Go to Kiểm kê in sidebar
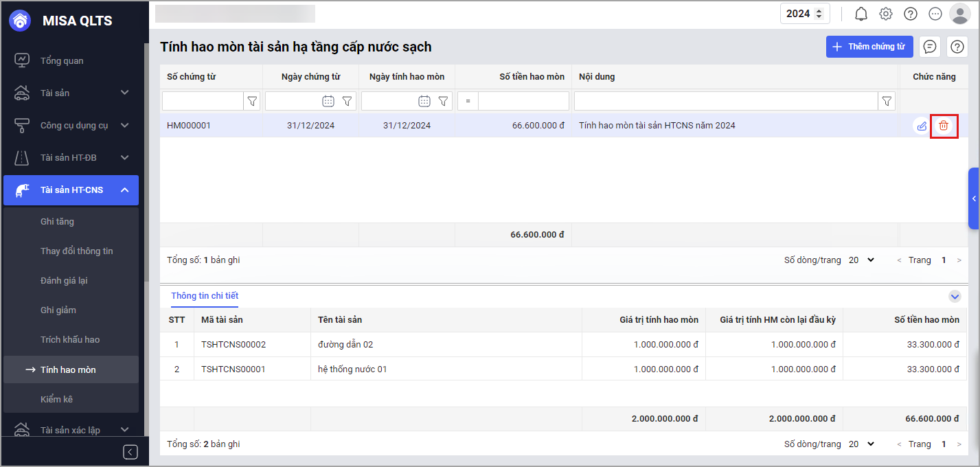Screen dimensions: 980x467 (x=56, y=399)
